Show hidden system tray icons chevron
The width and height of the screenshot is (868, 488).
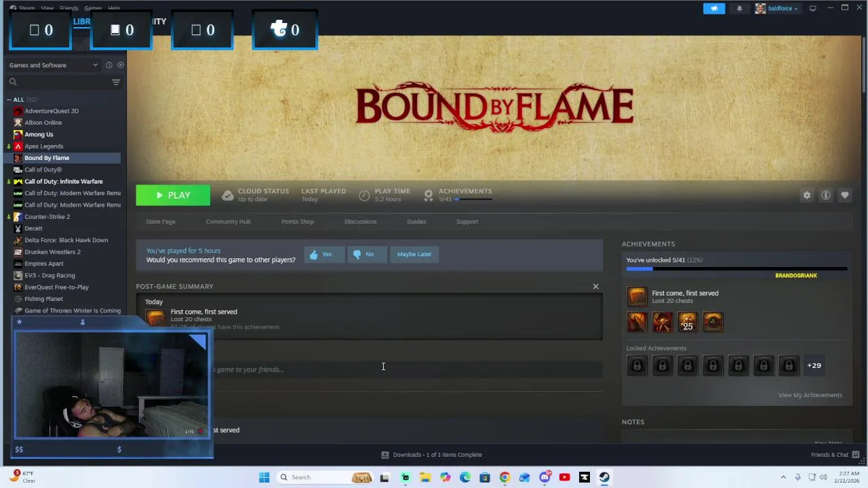point(783,477)
